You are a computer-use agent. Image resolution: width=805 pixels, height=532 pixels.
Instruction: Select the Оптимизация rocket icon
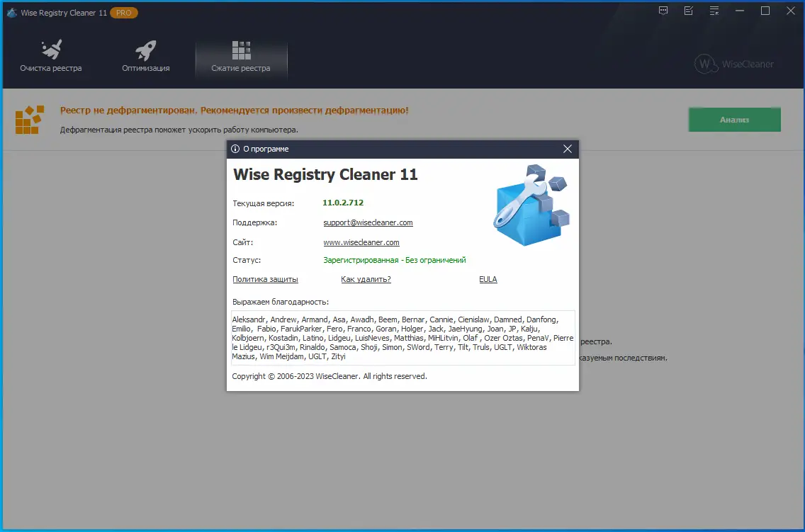coord(145,56)
